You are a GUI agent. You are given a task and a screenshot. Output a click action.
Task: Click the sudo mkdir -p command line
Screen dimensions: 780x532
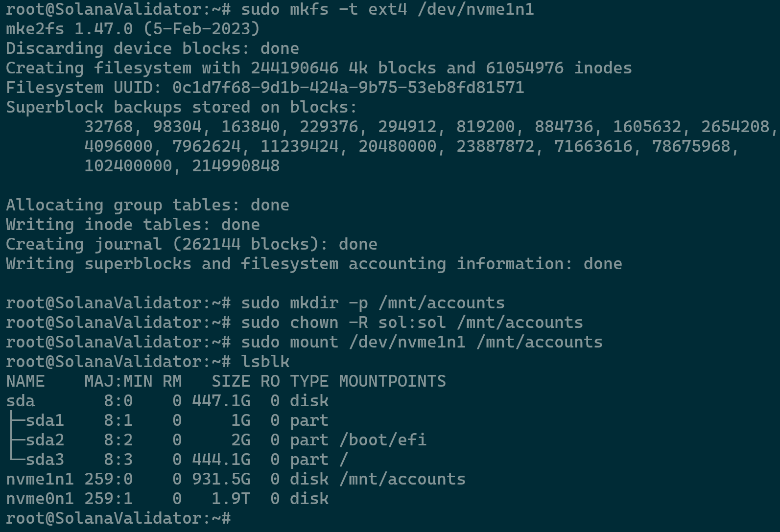[x=372, y=303]
